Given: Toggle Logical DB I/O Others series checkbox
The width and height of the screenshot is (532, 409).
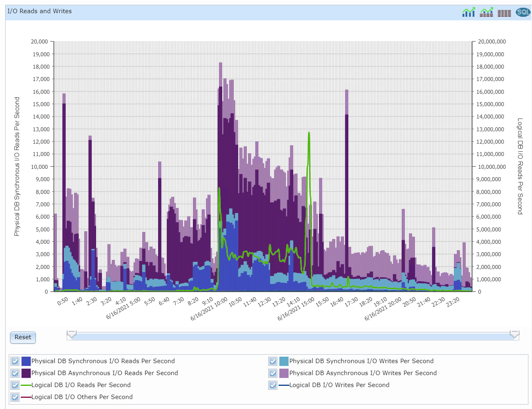Looking at the screenshot, I should tap(15, 397).
